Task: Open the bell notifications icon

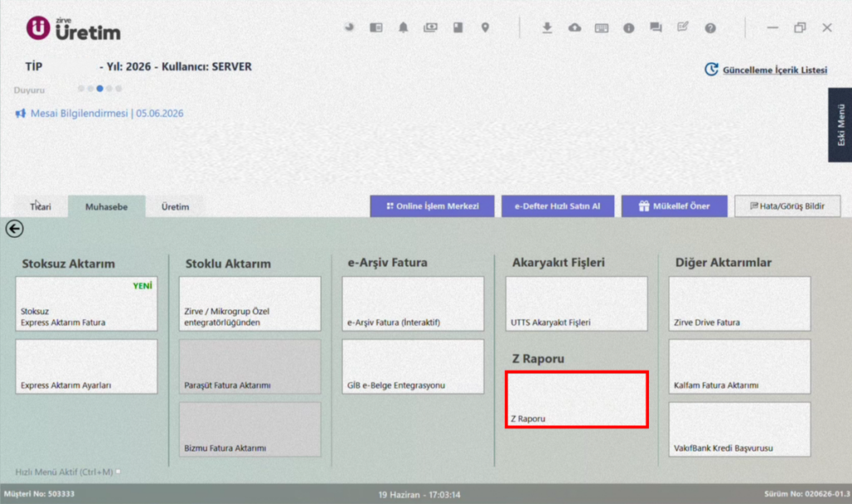Action: [404, 27]
